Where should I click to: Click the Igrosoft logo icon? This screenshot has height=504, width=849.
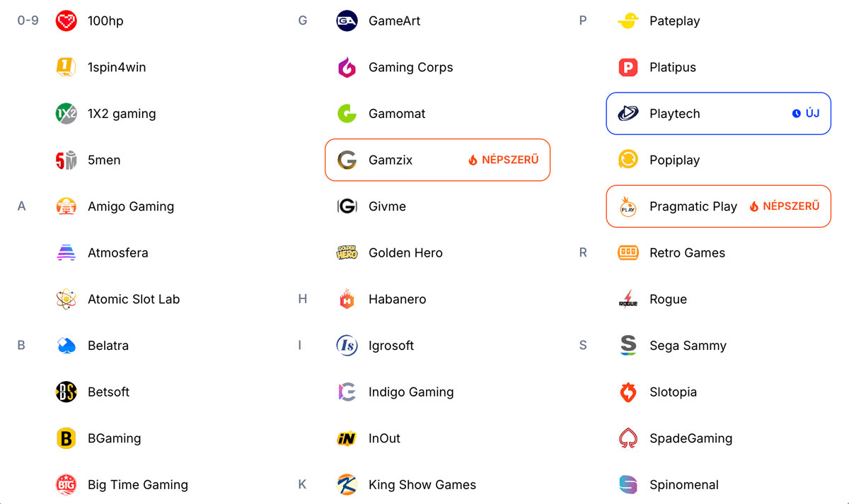click(347, 346)
